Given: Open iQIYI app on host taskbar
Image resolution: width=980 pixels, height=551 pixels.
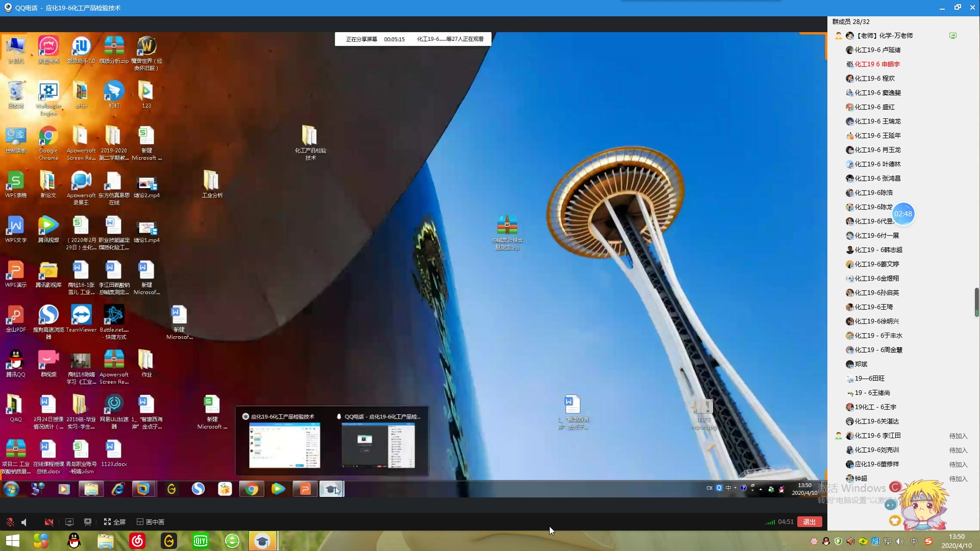Looking at the screenshot, I should (x=201, y=541).
